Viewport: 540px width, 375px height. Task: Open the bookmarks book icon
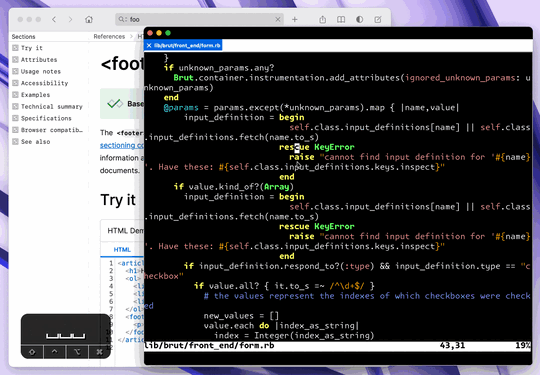(341, 19)
